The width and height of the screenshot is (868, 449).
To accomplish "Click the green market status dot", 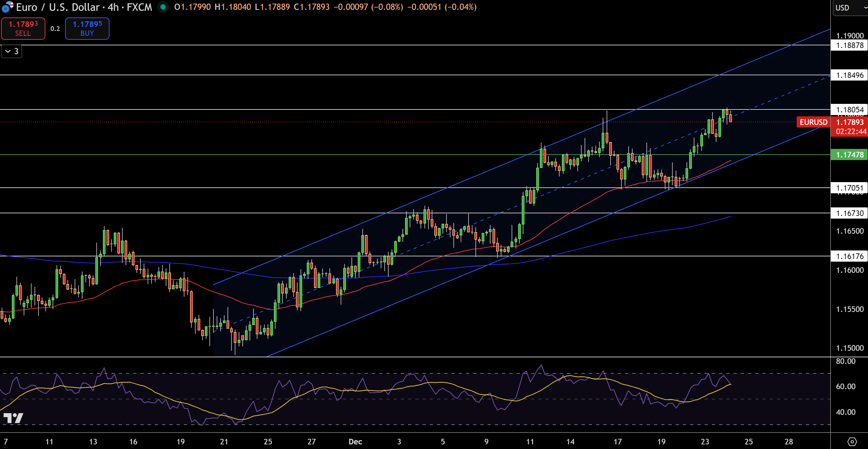I will tap(163, 7).
